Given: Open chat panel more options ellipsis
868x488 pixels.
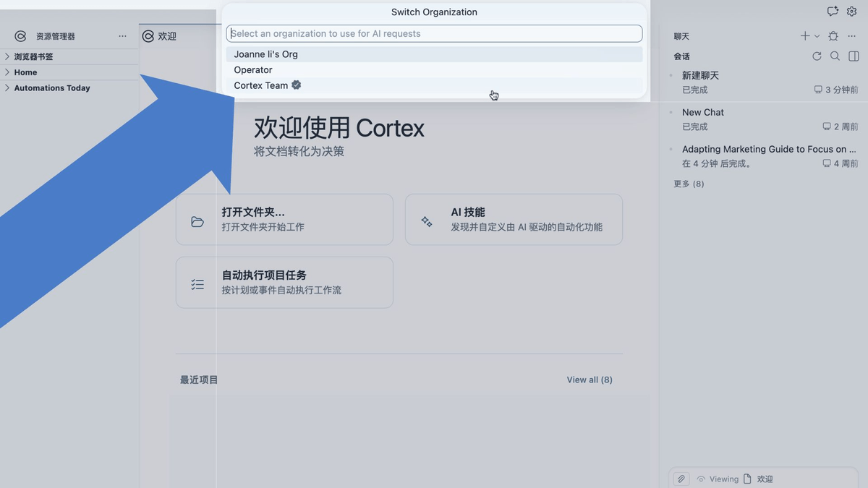Looking at the screenshot, I should (x=852, y=36).
